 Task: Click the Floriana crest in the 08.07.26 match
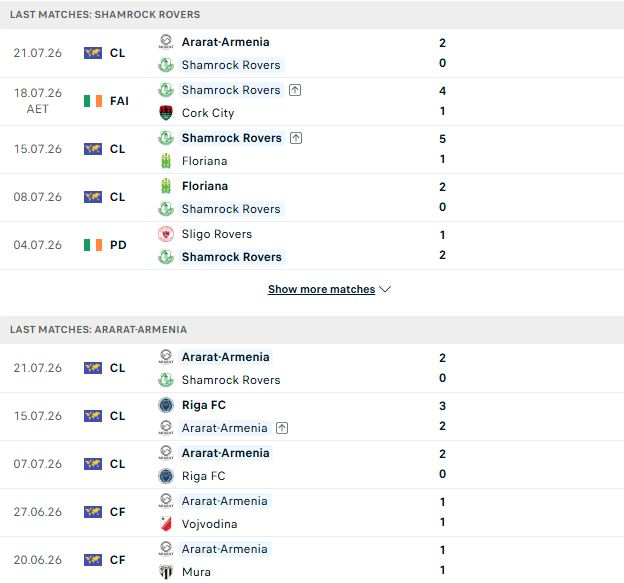tap(166, 186)
